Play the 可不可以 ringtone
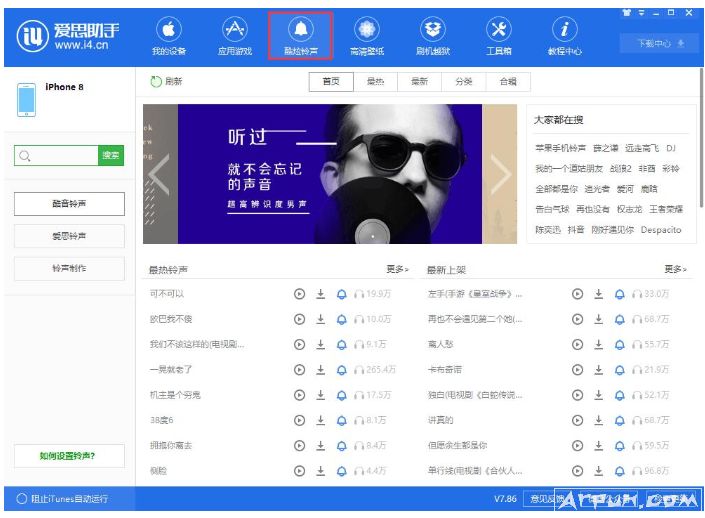The width and height of the screenshot is (705, 518). (299, 294)
